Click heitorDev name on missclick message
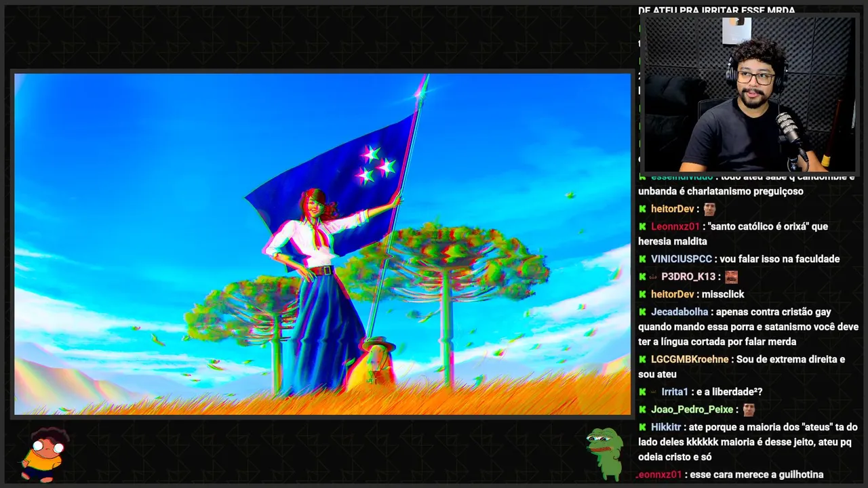 (x=673, y=294)
